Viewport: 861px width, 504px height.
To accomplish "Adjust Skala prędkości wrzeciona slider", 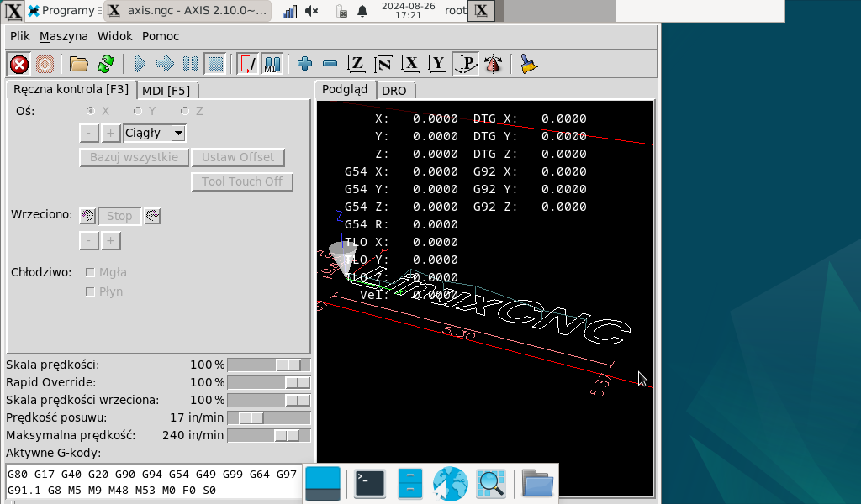I will pos(269,401).
